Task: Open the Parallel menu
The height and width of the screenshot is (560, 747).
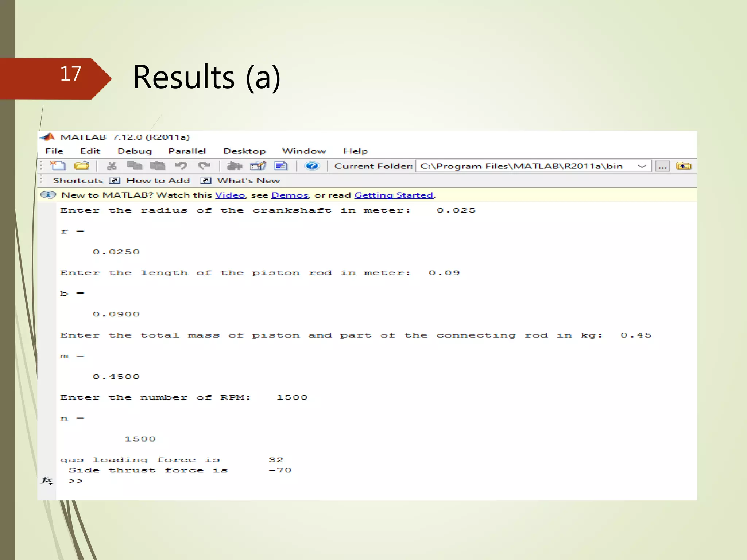Action: tap(187, 151)
